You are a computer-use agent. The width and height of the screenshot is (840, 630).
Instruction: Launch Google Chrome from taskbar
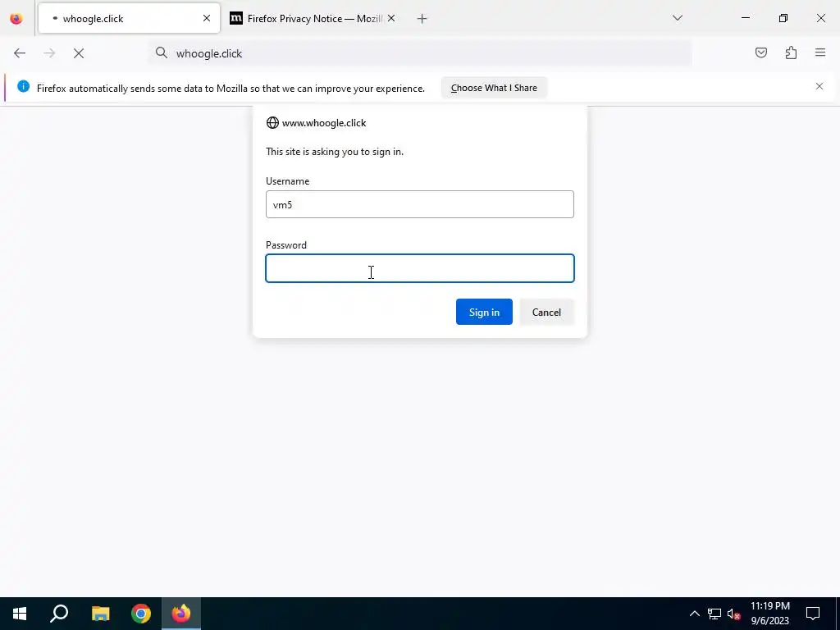141,614
